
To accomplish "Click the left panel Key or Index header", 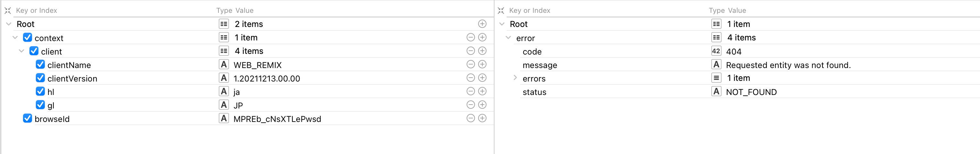I will 37,11.
